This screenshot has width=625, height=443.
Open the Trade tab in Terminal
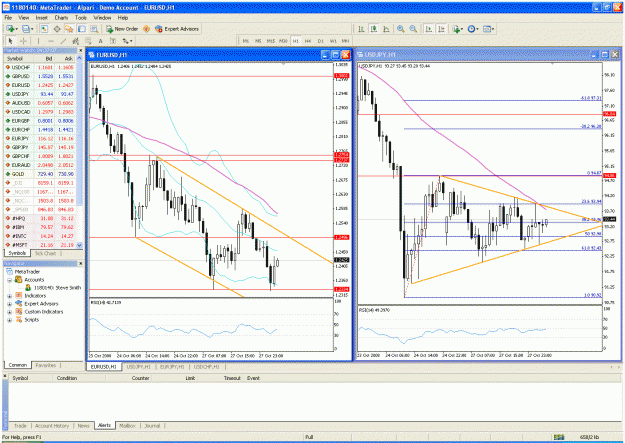click(20, 426)
